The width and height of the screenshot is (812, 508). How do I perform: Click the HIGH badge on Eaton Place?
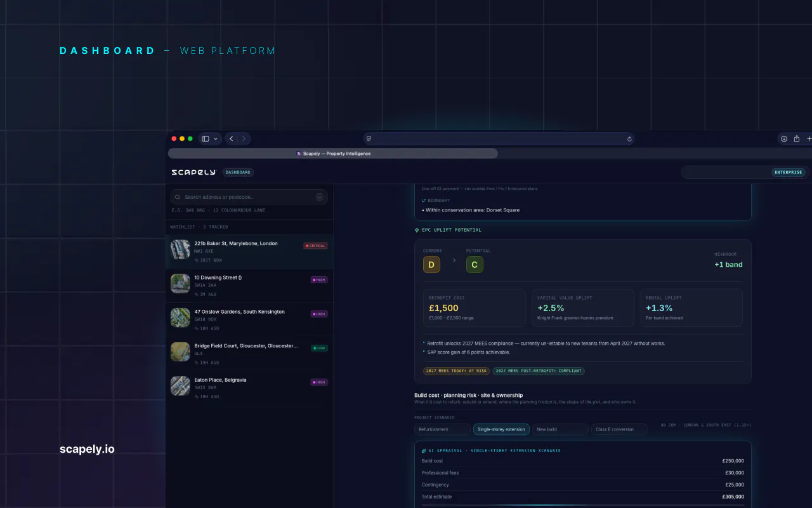(319, 382)
